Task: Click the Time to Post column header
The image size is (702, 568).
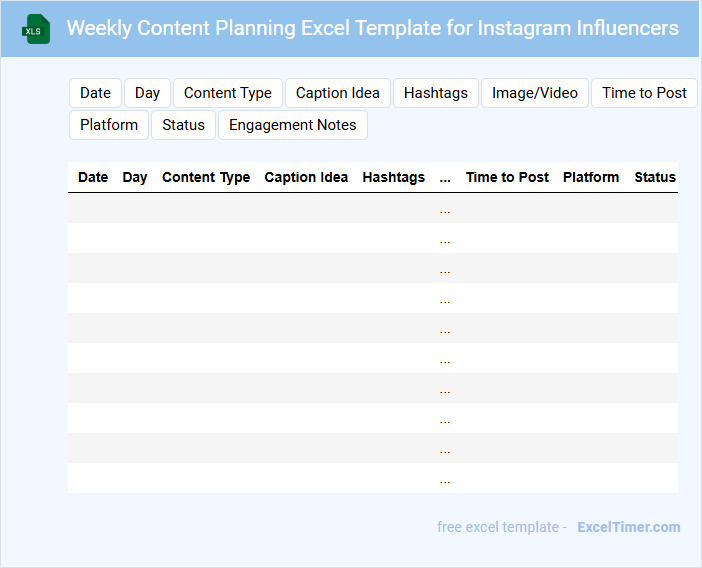Action: click(x=507, y=177)
